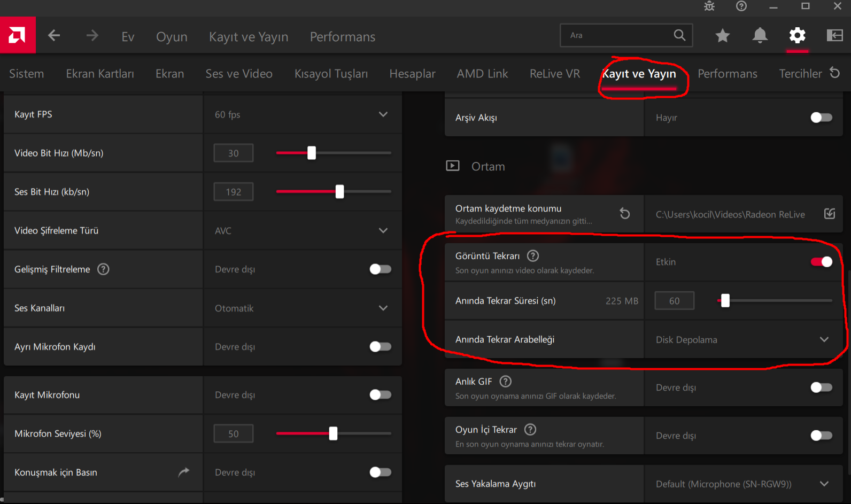Image resolution: width=851 pixels, height=504 pixels.
Task: Switch to Kısayol Tuşları tab
Action: pos(331,74)
